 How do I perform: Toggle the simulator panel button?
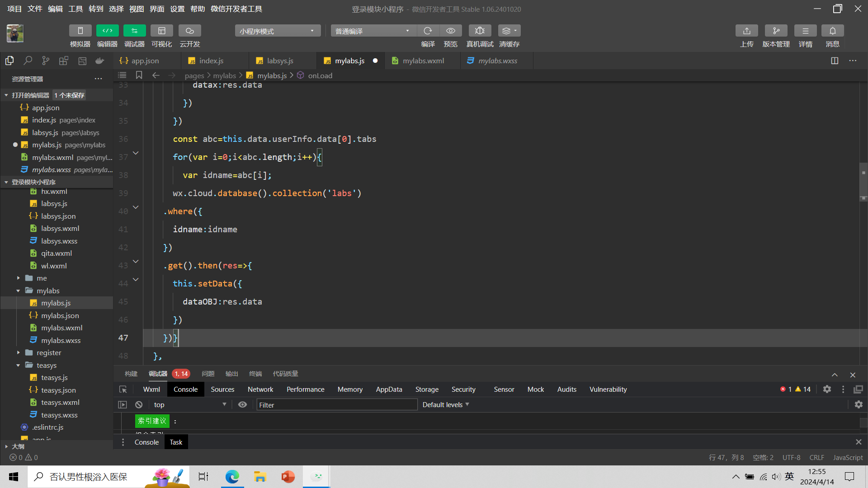80,31
